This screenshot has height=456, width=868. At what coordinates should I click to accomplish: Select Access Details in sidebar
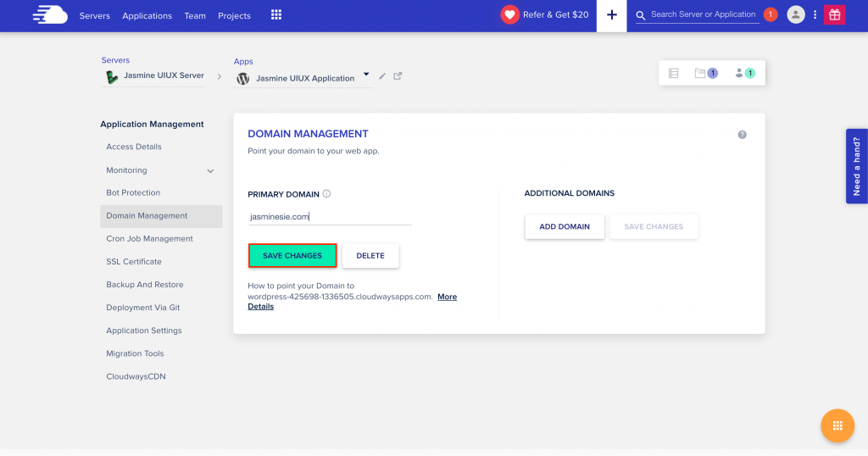click(x=134, y=147)
